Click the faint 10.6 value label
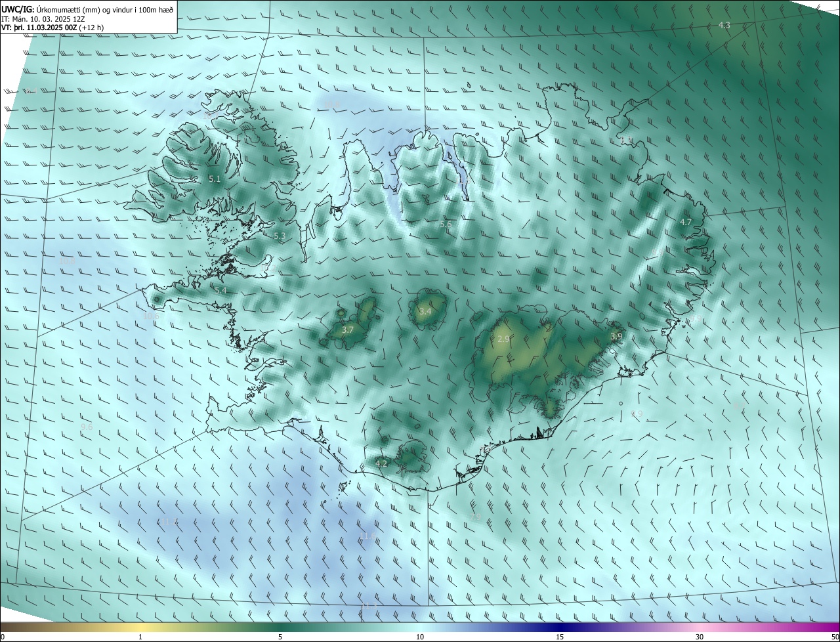Screen dimensions: 840x642 pos(151,316)
